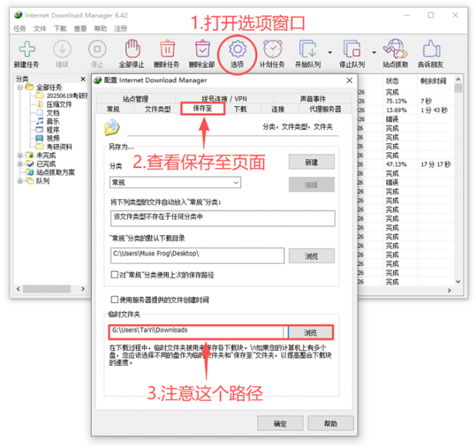Switch to the 代理服务器 tab
The image size is (476, 448).
click(325, 109)
